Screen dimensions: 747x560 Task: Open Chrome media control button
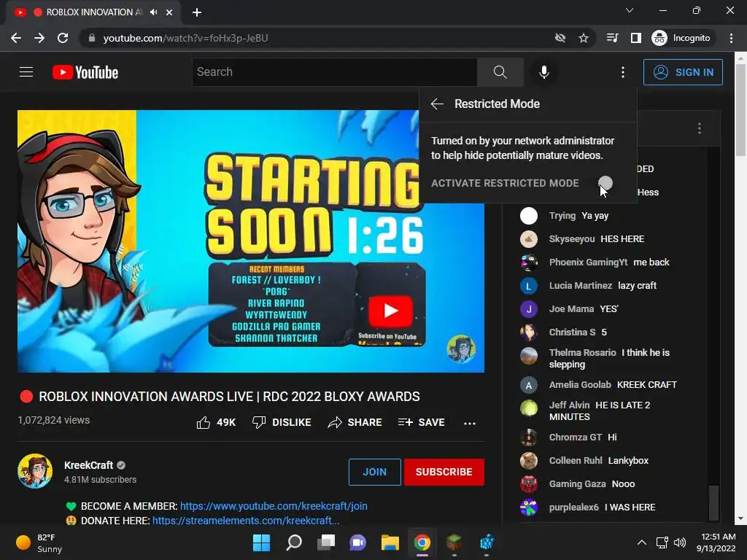click(x=613, y=38)
